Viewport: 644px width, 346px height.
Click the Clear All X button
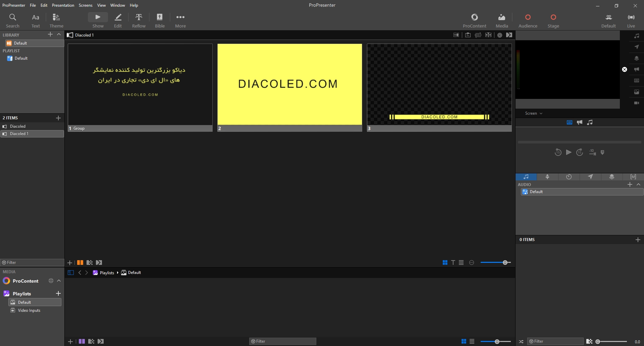625,69
